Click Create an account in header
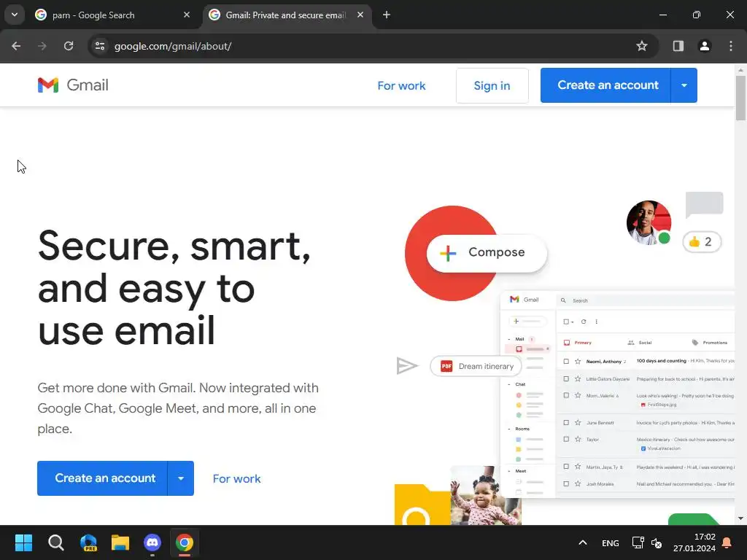Viewport: 747px width, 560px height. [x=605, y=85]
